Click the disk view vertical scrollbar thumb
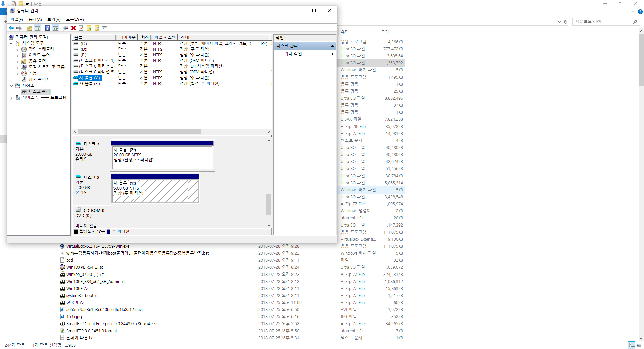Image resolution: width=644 pixels, height=349 pixels. click(x=269, y=204)
